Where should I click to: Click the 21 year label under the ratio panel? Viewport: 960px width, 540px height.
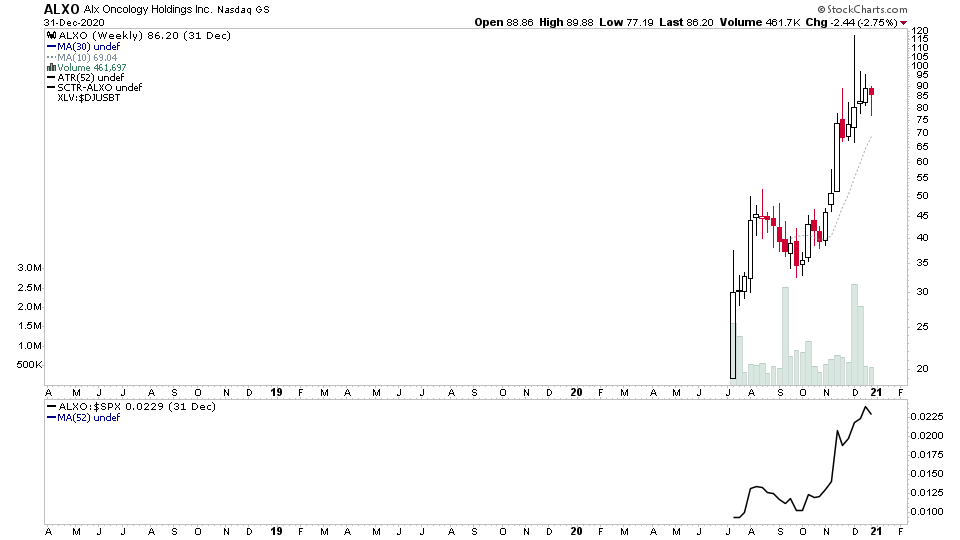876,531
